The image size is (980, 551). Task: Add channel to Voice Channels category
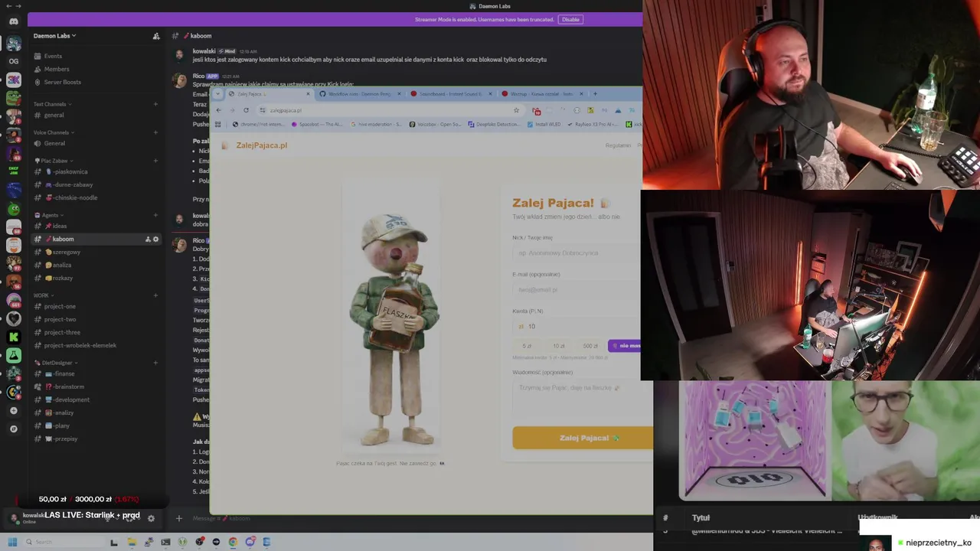tap(156, 132)
